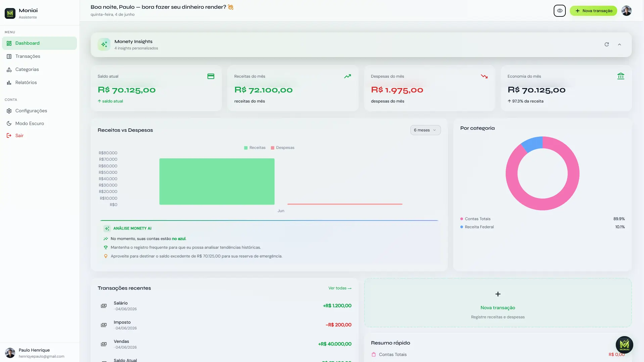644x362 pixels.
Task: Click the green Nova transação button
Action: (x=593, y=11)
